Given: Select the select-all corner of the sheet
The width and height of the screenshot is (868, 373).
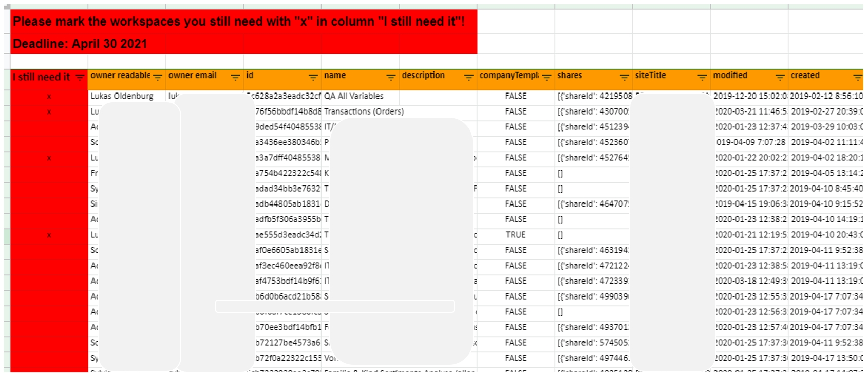Looking at the screenshot, I should pos(6,6).
